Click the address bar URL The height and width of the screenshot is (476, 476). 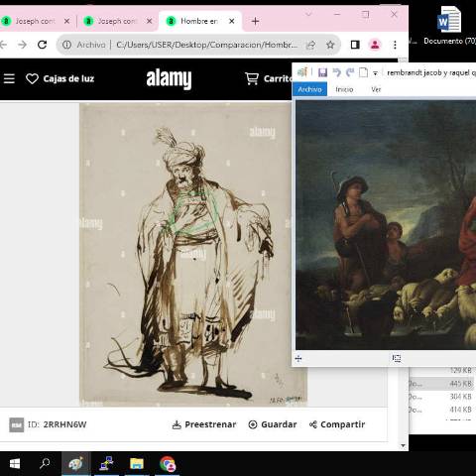point(207,45)
